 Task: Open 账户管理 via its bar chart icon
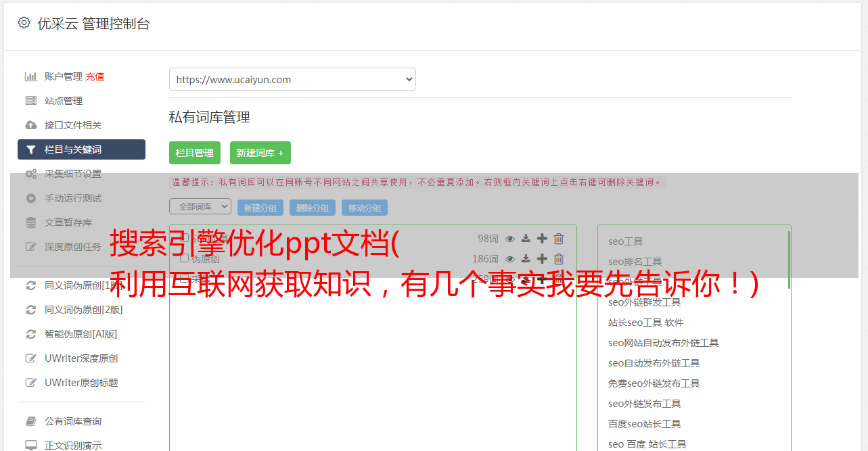[31, 76]
